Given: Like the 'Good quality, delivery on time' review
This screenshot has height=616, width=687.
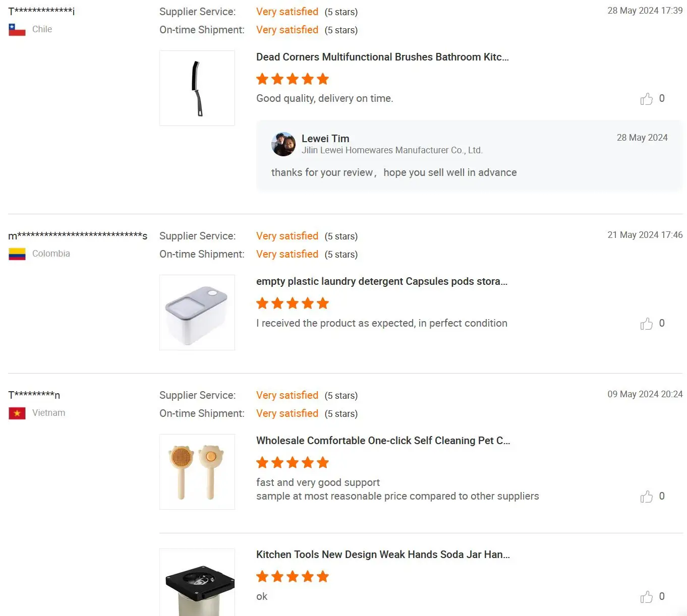Looking at the screenshot, I should tap(647, 99).
